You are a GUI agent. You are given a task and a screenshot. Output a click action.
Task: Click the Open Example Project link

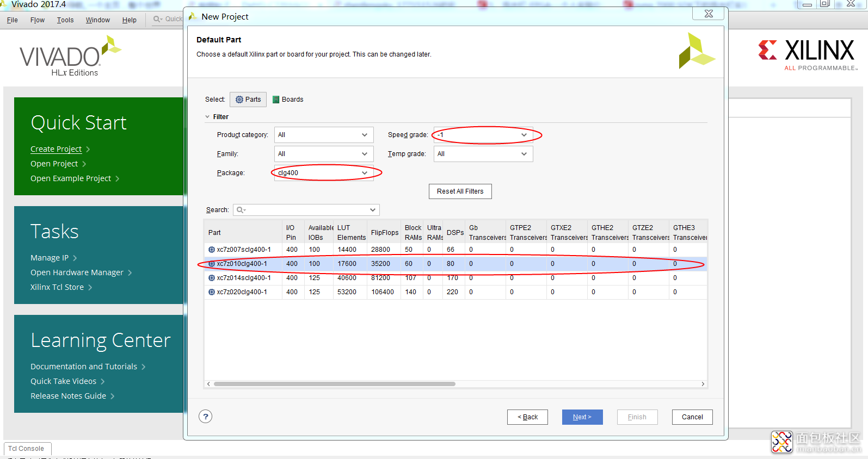(x=71, y=178)
